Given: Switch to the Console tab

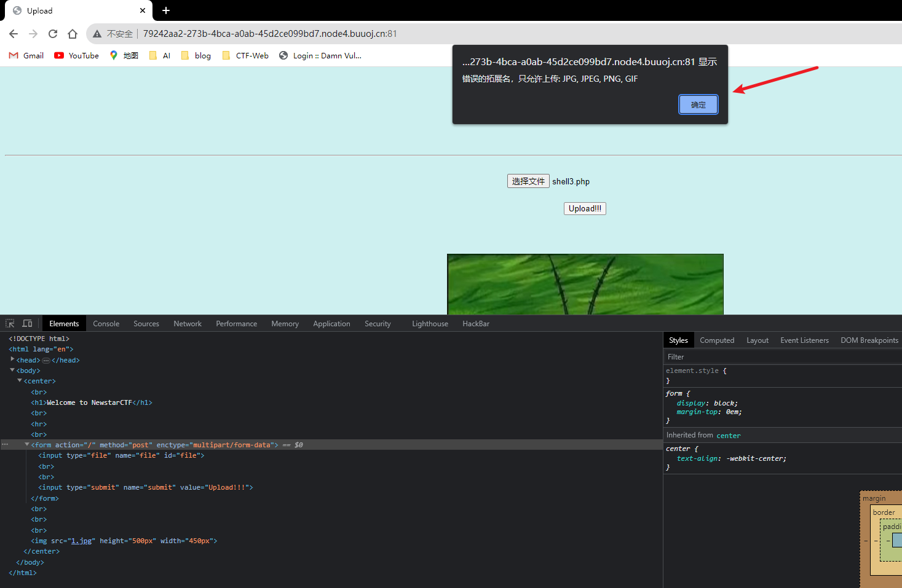Looking at the screenshot, I should tap(106, 324).
